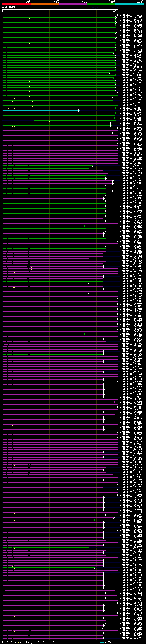
Task: Open hit UniRef100_C5X492
Action: pyautogui.click(x=131, y=110)
